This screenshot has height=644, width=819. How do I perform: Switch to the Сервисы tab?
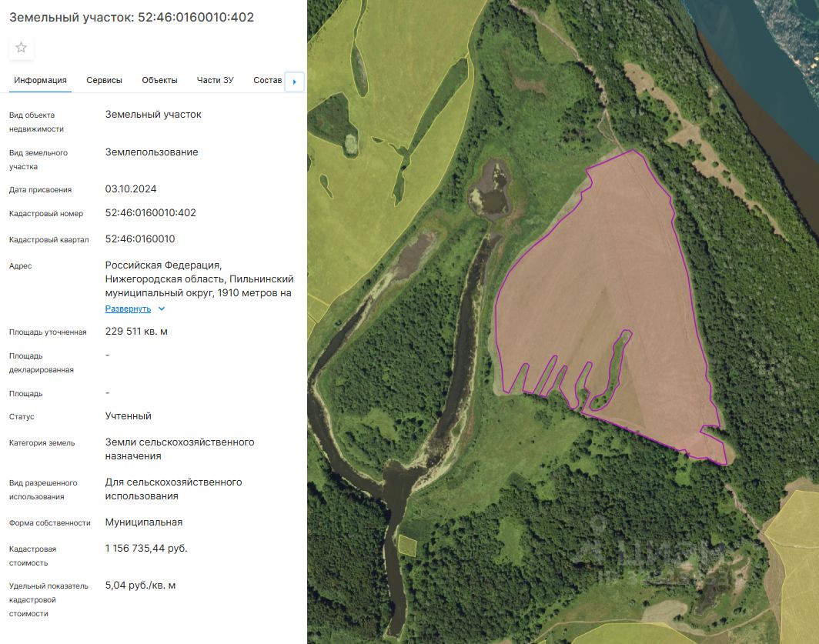pos(105,81)
